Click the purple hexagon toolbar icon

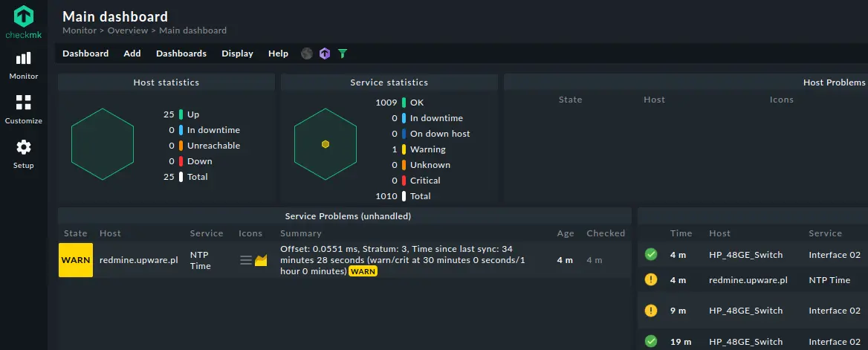(325, 54)
